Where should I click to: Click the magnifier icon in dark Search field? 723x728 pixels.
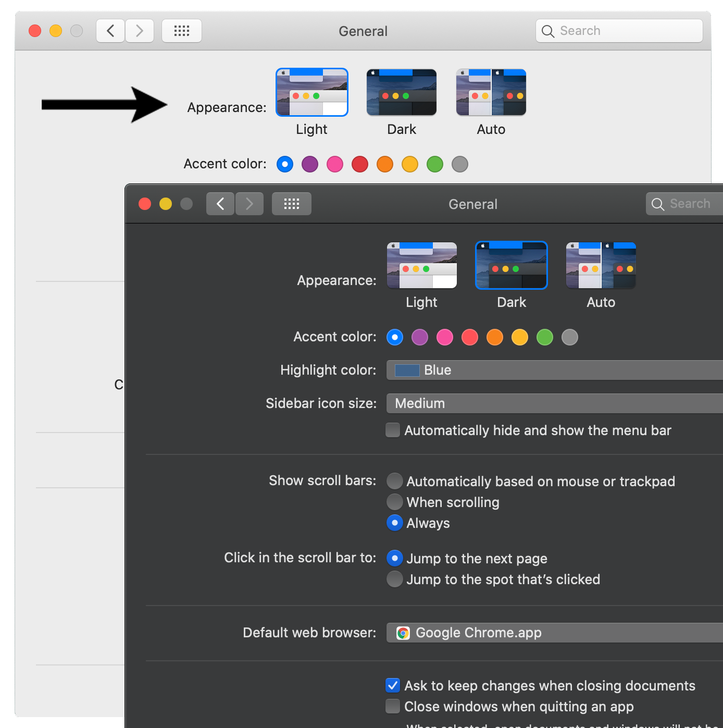(658, 204)
